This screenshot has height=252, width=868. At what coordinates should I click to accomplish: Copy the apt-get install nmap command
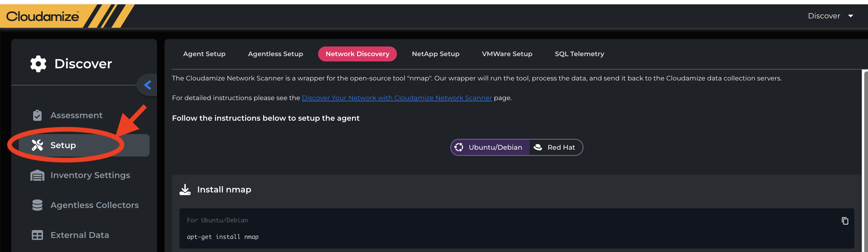[x=844, y=221]
